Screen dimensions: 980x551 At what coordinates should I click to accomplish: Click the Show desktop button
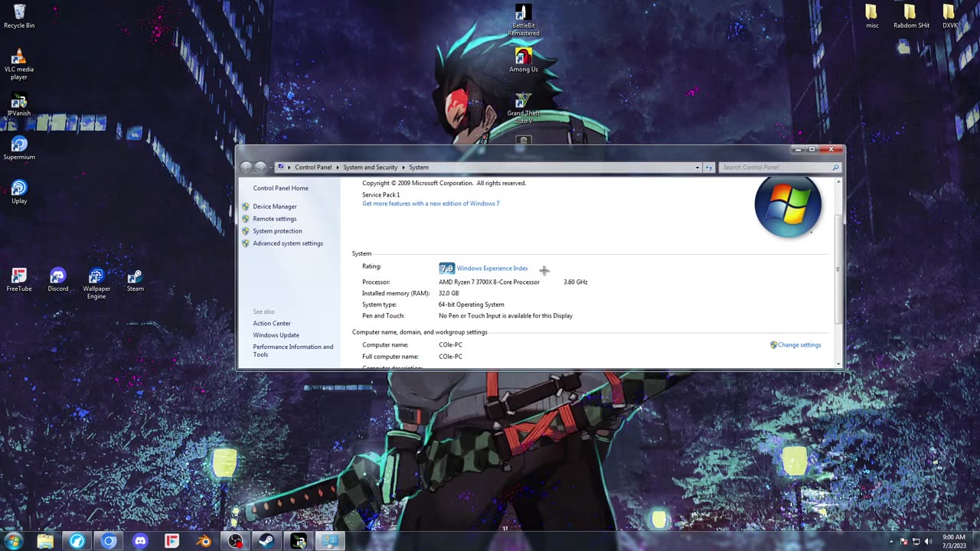975,541
